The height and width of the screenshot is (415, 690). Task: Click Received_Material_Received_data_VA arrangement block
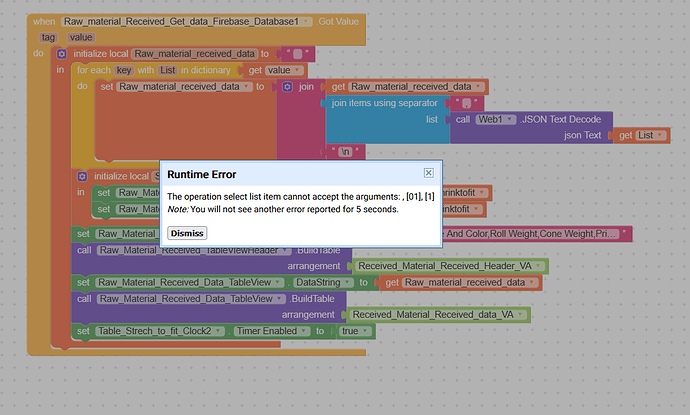441,315
